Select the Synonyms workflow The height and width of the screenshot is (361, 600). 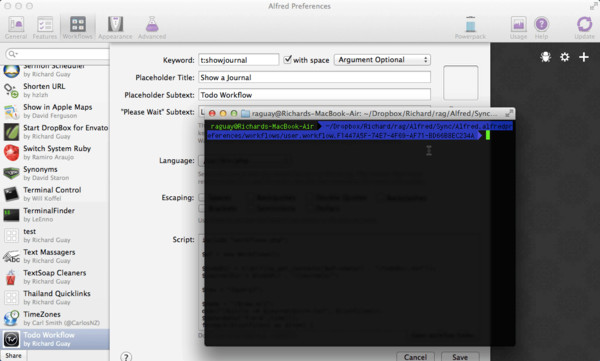[x=55, y=173]
